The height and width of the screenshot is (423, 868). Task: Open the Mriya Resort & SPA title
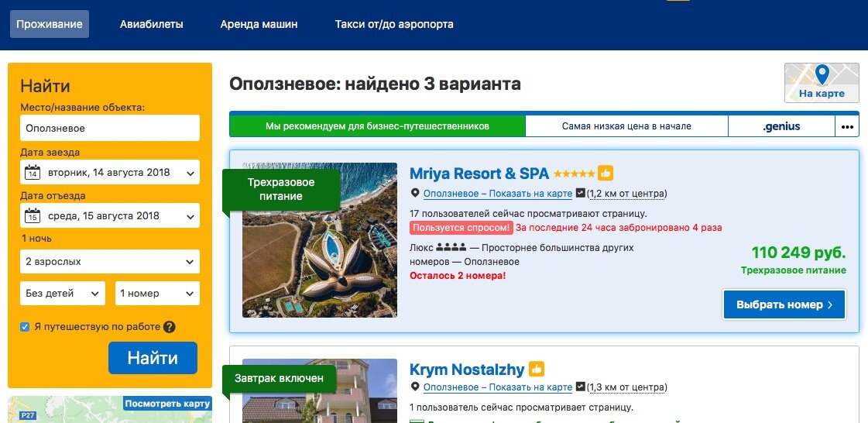coord(479,174)
